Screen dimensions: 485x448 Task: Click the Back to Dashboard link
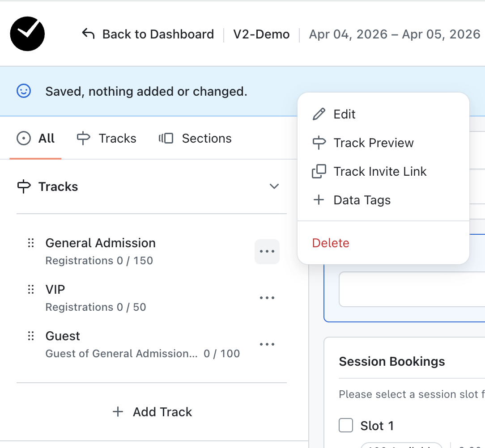[x=158, y=34]
